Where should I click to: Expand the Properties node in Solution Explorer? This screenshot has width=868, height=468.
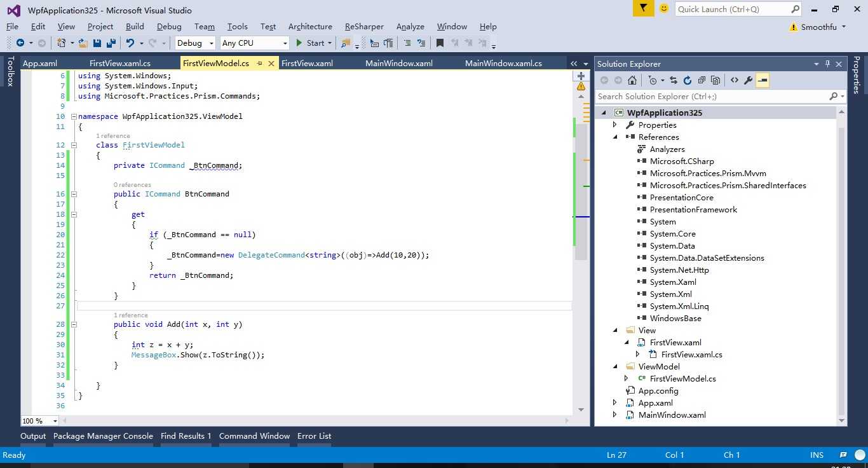tap(614, 125)
